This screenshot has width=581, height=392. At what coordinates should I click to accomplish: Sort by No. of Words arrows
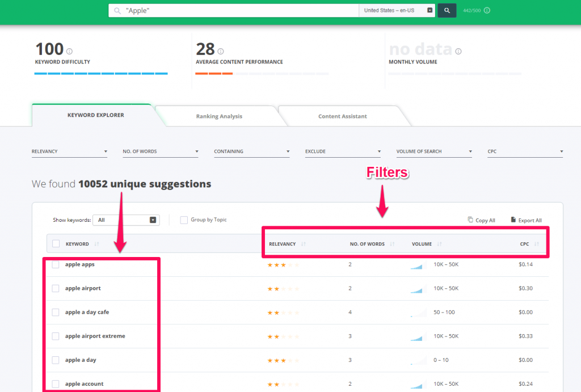pyautogui.click(x=392, y=244)
